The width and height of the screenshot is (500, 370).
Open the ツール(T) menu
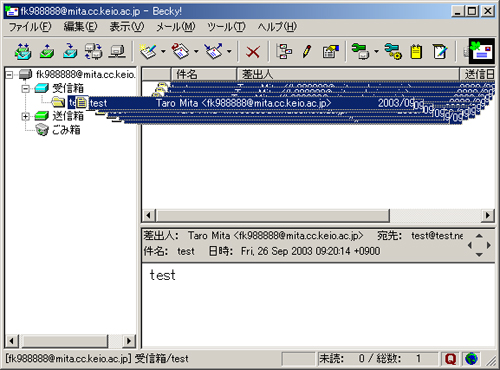(226, 27)
